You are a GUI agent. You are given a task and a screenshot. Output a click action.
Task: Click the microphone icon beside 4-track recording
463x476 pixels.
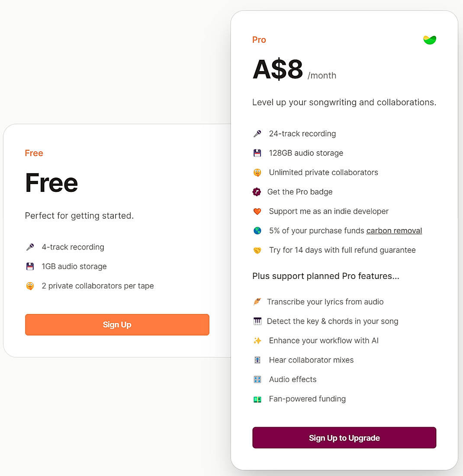(x=30, y=247)
